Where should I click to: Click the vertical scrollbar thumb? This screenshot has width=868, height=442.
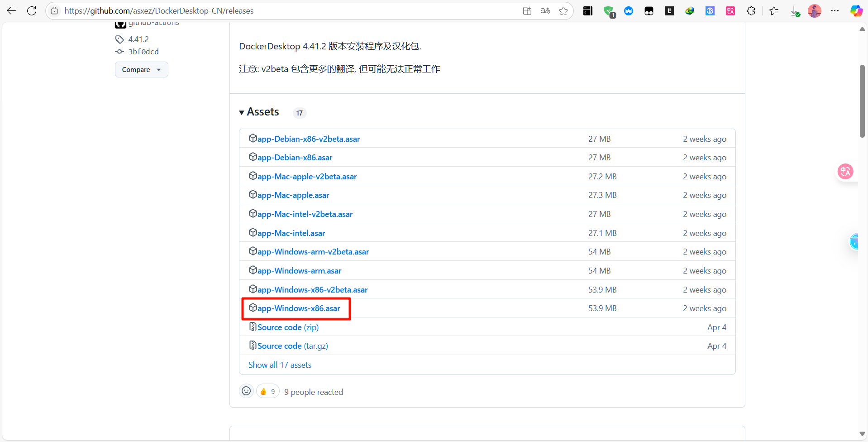[862, 101]
